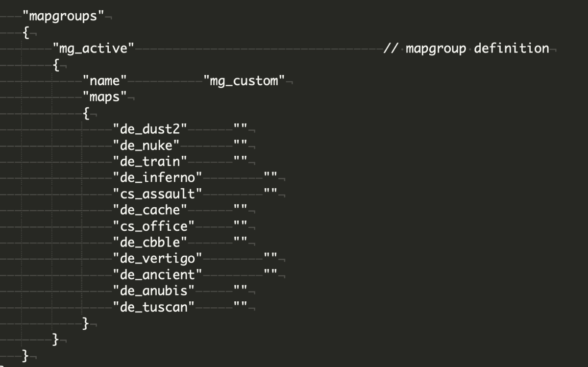The height and width of the screenshot is (367, 588).
Task: Place cursor on "de_cbble" entry
Action: pos(150,242)
